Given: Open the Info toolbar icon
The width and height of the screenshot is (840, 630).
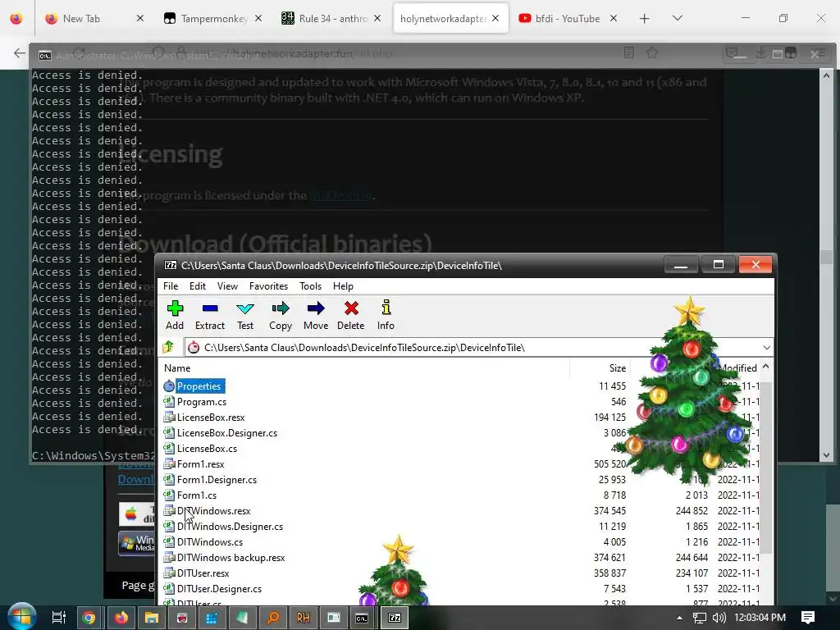Looking at the screenshot, I should 386,315.
